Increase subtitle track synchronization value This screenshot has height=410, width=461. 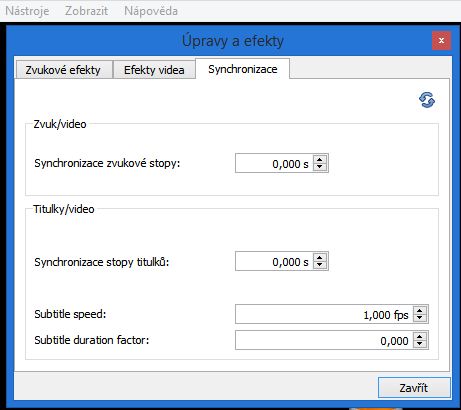tap(320, 257)
